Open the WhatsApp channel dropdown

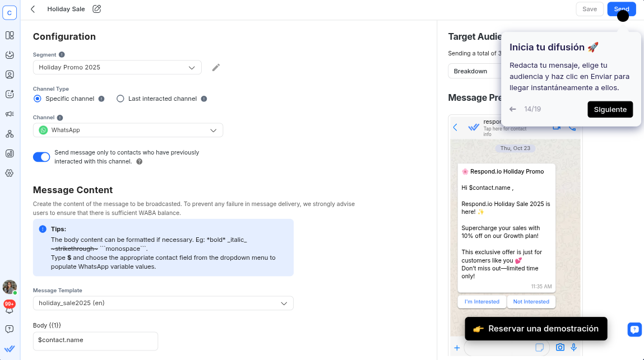128,130
